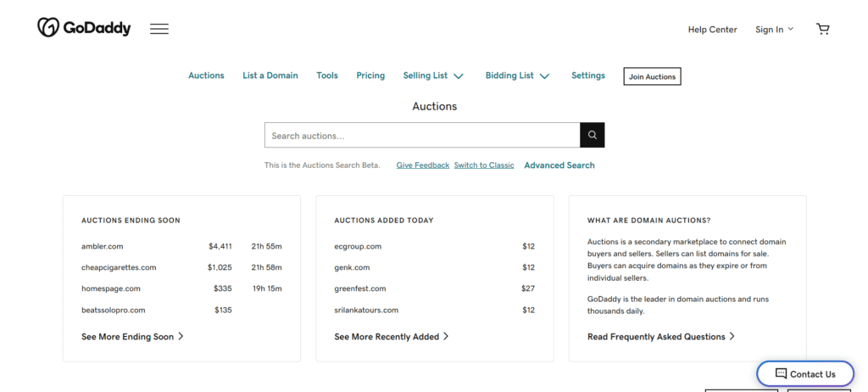This screenshot has height=392, width=868.
Task: Open the Pricing page
Action: point(370,76)
